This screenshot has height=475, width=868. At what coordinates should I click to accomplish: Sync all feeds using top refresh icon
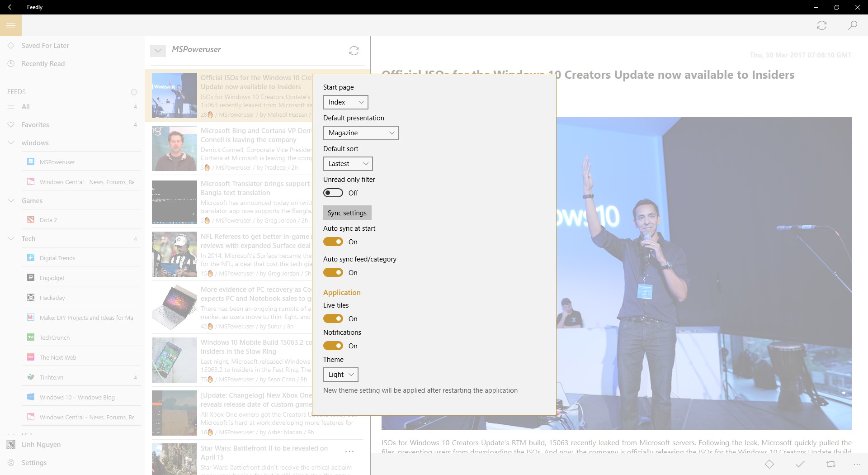pos(822,25)
